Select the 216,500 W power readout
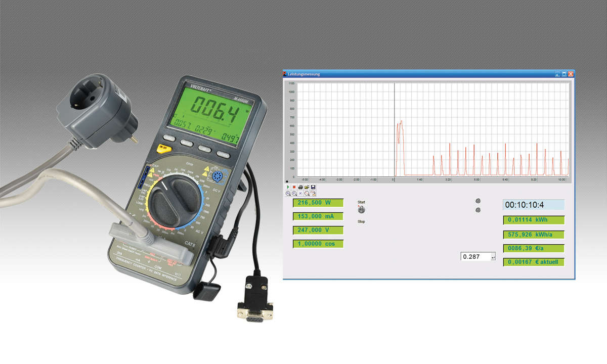Screen dimensions: 607x364 tap(318, 203)
